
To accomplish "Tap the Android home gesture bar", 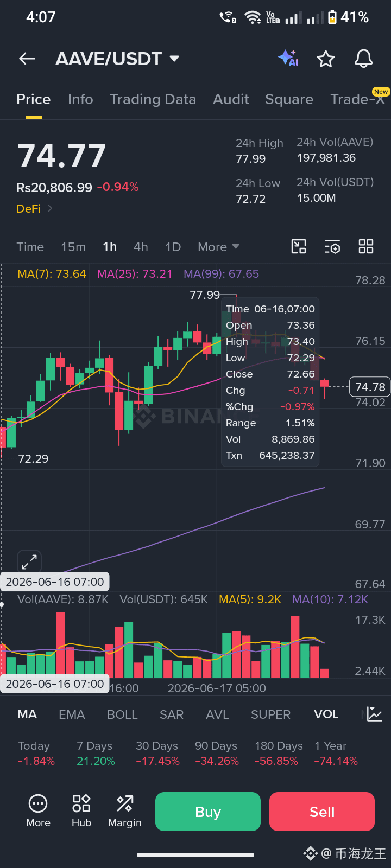I will (x=195, y=855).
